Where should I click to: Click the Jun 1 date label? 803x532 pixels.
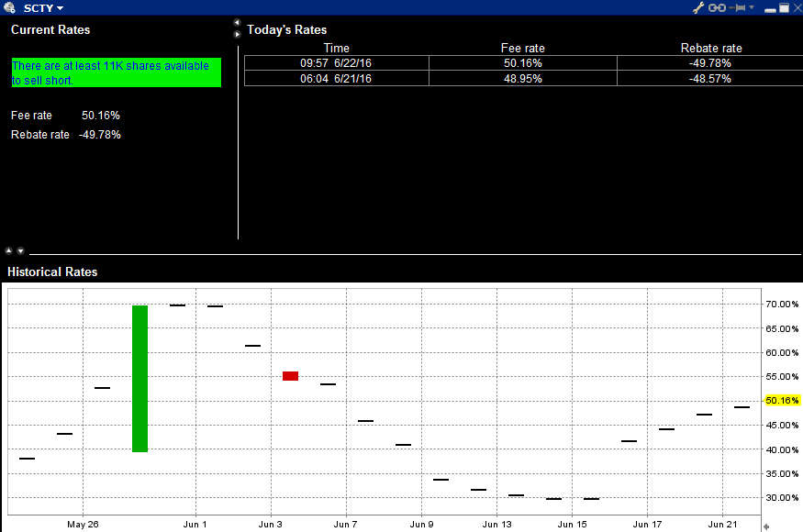(195, 525)
